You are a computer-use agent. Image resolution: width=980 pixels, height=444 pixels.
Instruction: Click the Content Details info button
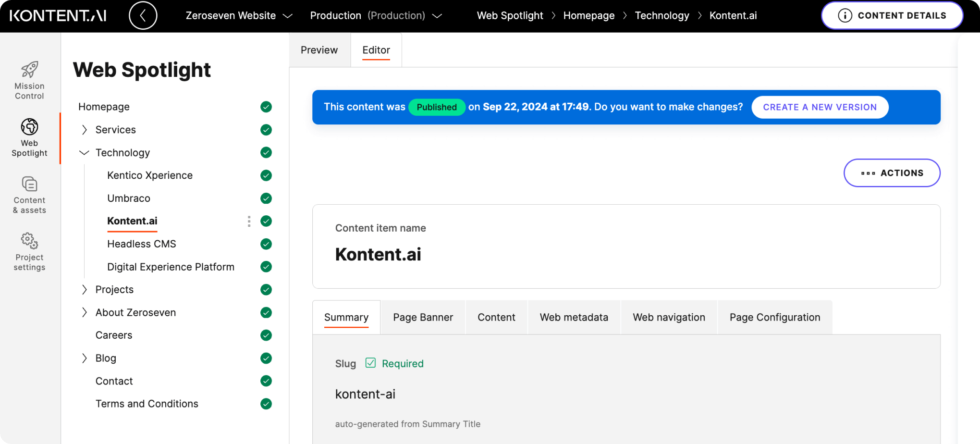click(892, 15)
